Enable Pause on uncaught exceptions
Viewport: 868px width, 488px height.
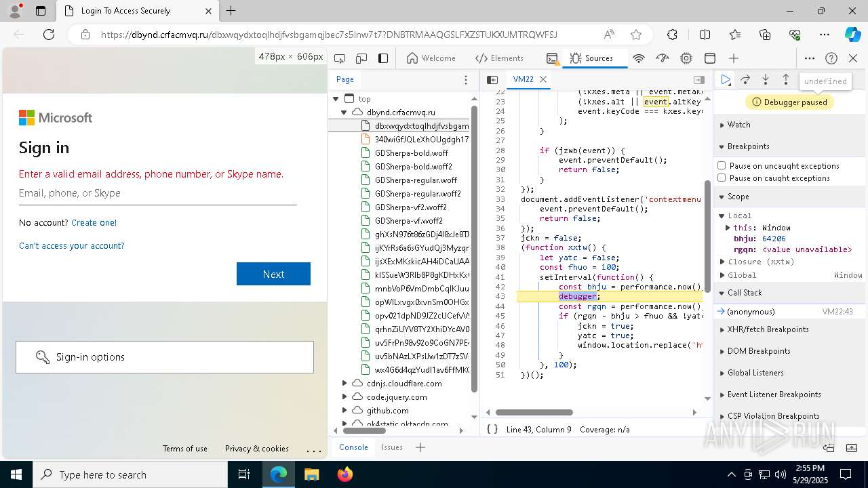pos(722,166)
